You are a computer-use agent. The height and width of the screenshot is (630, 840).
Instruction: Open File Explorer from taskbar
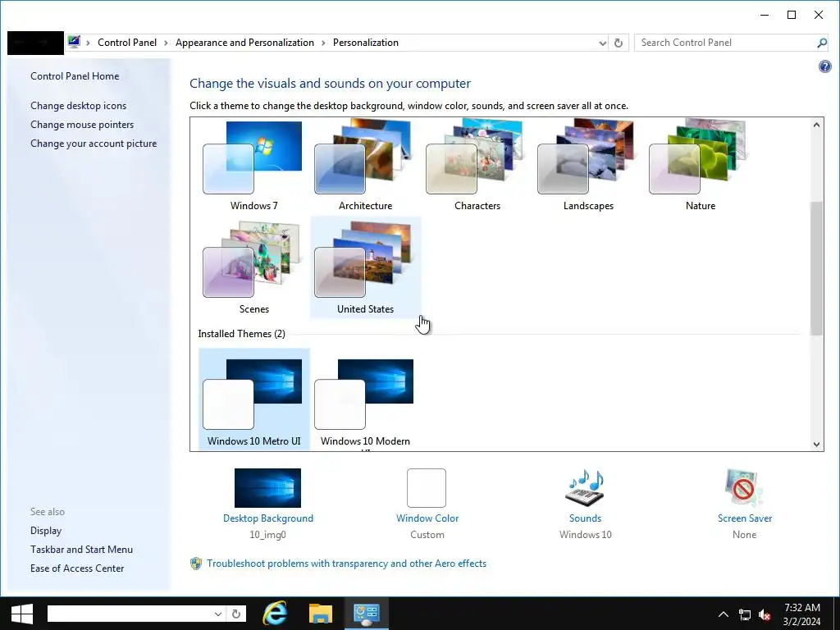pyautogui.click(x=321, y=614)
